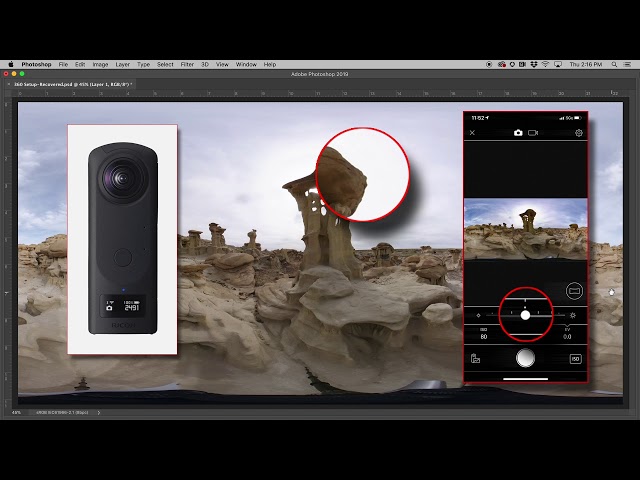Click the ISO 80 value in phone app

click(x=484, y=334)
